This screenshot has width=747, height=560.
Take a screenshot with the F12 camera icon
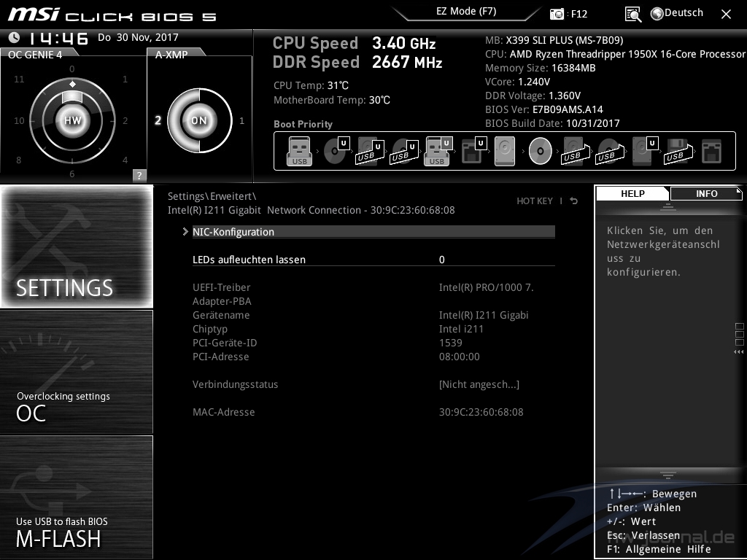click(x=557, y=14)
